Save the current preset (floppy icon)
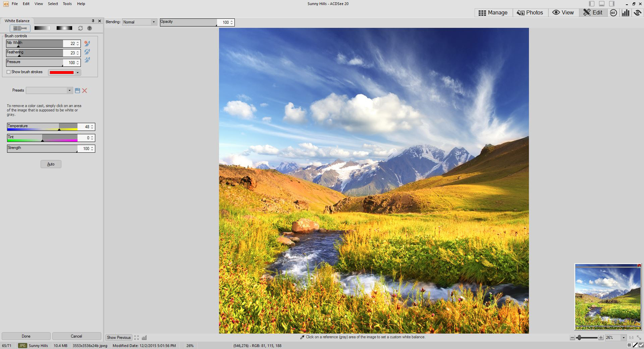This screenshot has width=644, height=349. point(77,91)
